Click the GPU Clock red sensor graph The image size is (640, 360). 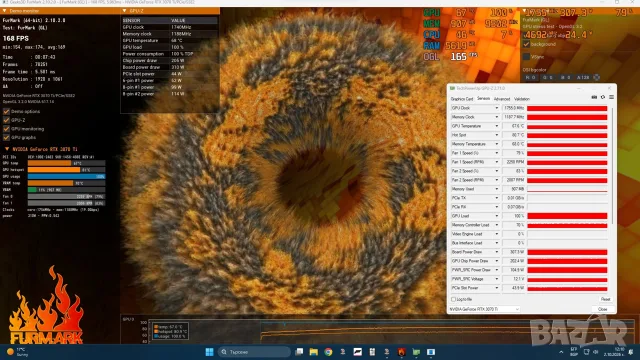[567, 108]
